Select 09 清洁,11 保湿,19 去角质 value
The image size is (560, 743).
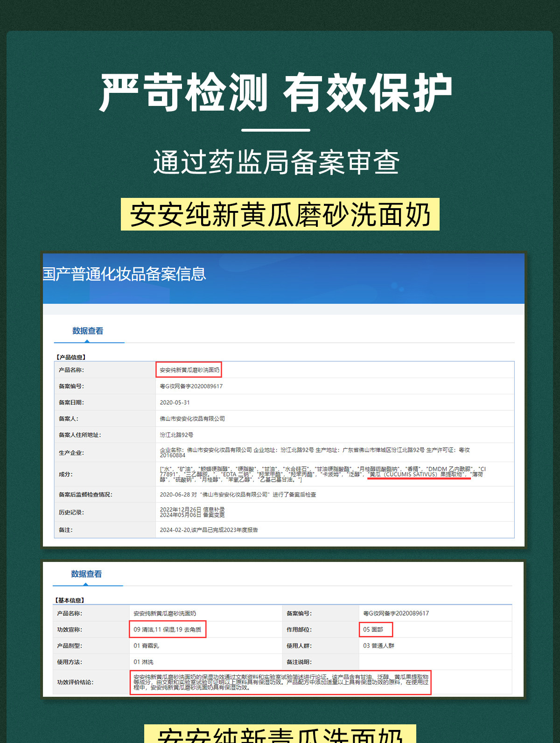tap(168, 630)
